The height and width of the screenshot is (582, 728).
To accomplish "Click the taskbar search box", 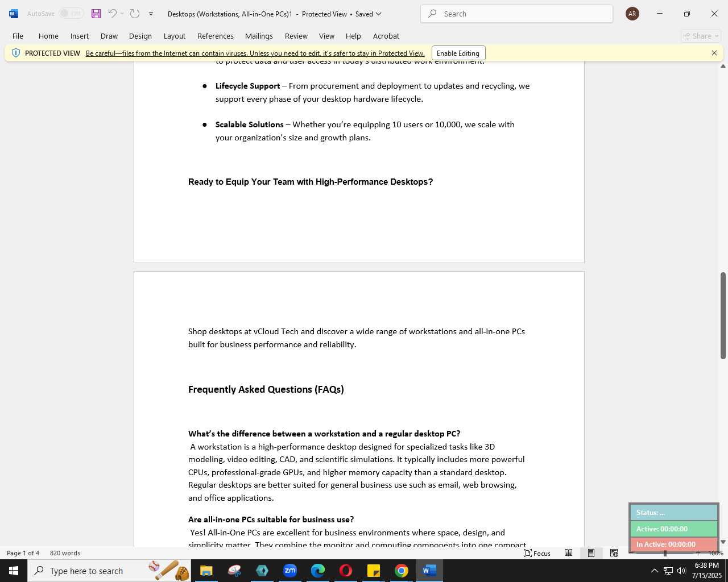I will (110, 571).
